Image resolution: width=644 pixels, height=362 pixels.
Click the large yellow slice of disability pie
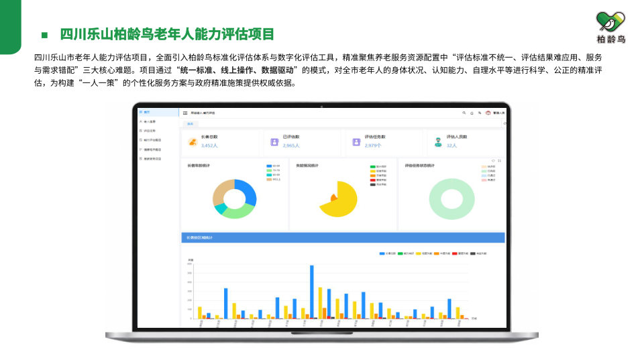[x=343, y=202]
